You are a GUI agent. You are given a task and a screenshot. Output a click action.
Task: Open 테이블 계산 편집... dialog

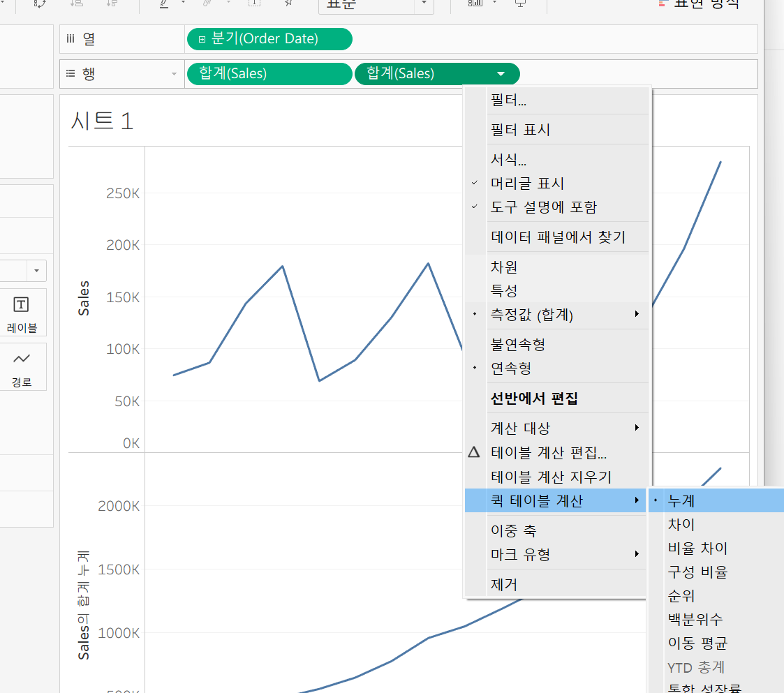point(557,452)
